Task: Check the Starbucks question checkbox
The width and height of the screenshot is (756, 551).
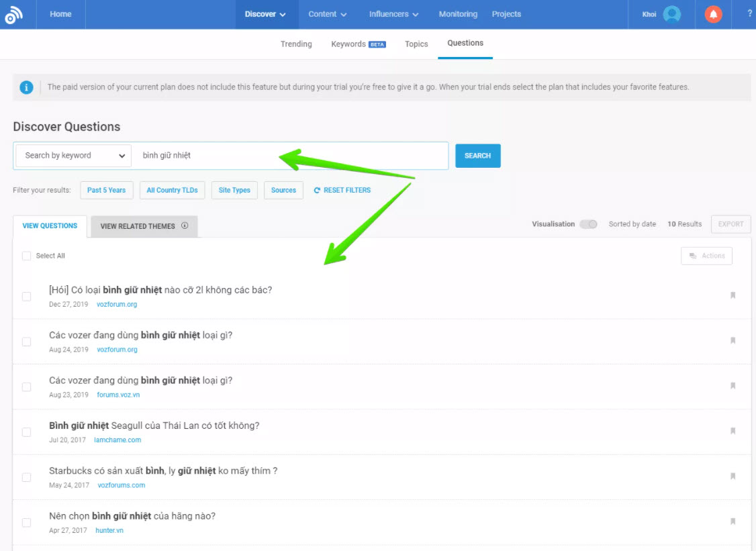Action: (x=27, y=477)
